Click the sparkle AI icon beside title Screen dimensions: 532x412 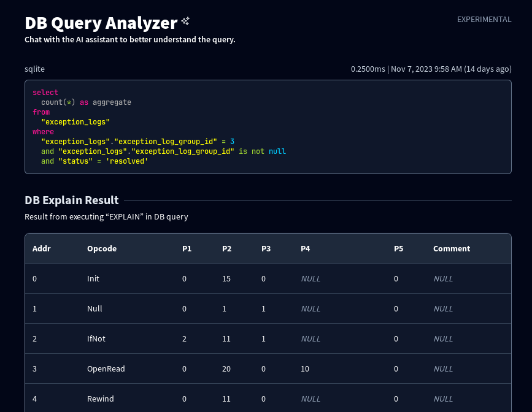point(185,21)
